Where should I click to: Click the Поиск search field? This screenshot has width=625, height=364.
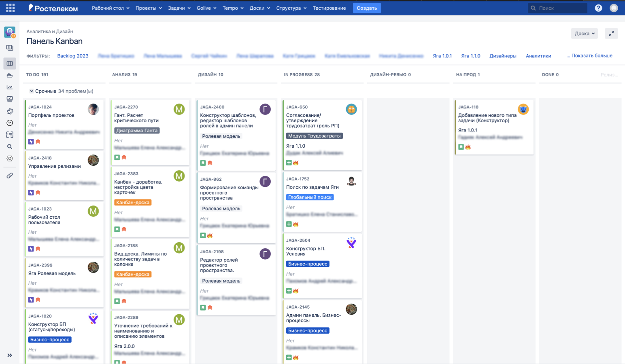pyautogui.click(x=558, y=8)
